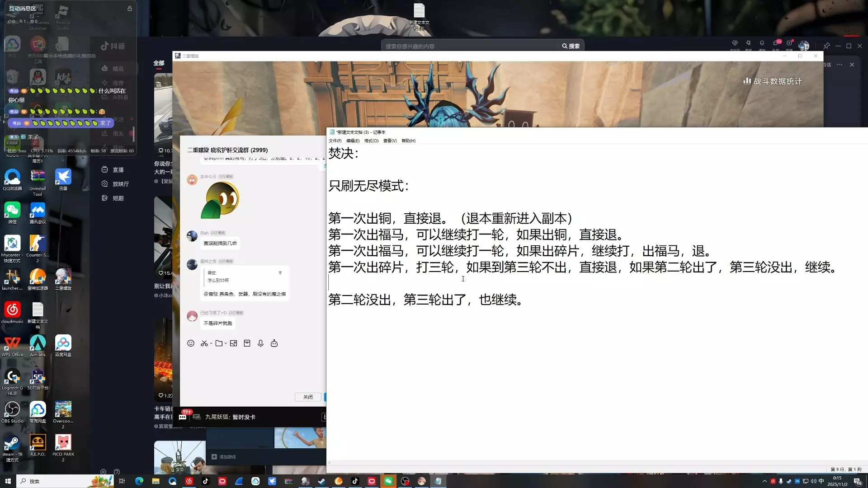Screen dimensions: 868x488
Task: Click the 关闭 button in chat window
Action: point(308,397)
